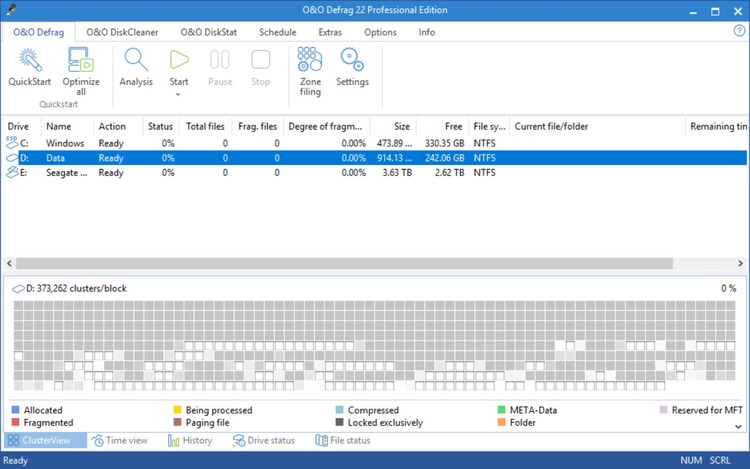Expand the legend with the down chevron
Screen dimensions: 750x469
[x=738, y=426]
